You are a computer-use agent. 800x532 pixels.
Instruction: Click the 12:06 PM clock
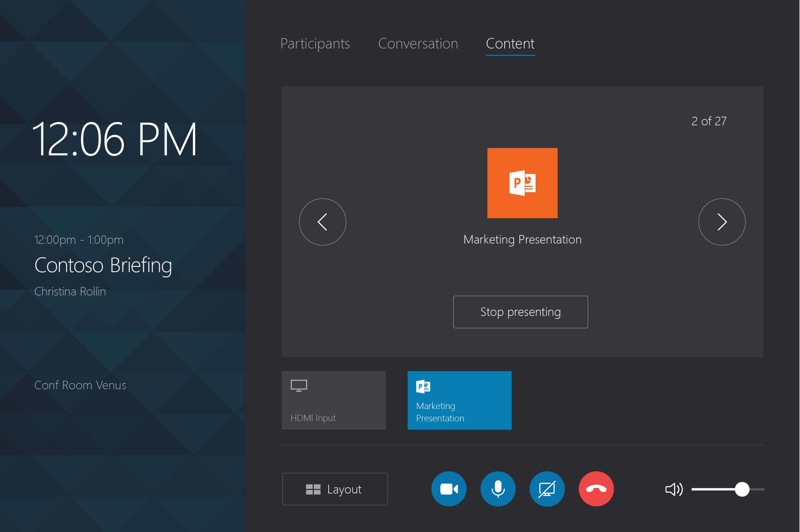115,139
